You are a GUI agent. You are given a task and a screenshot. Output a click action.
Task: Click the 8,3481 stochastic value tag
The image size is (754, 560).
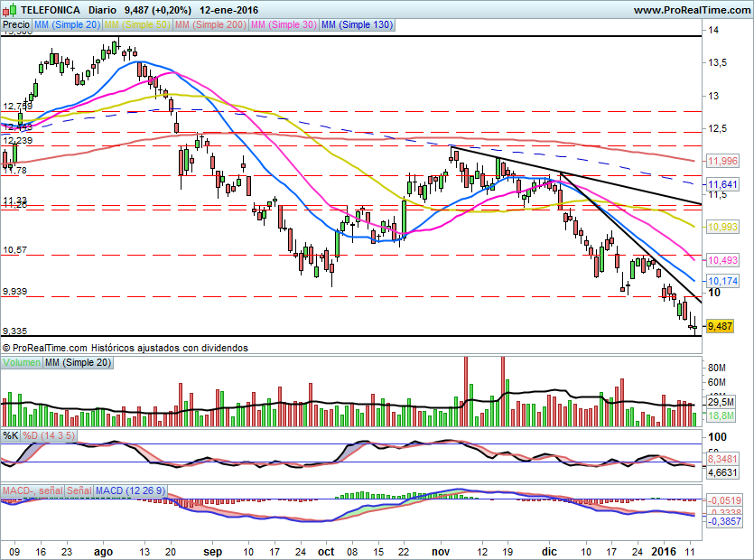[722, 459]
